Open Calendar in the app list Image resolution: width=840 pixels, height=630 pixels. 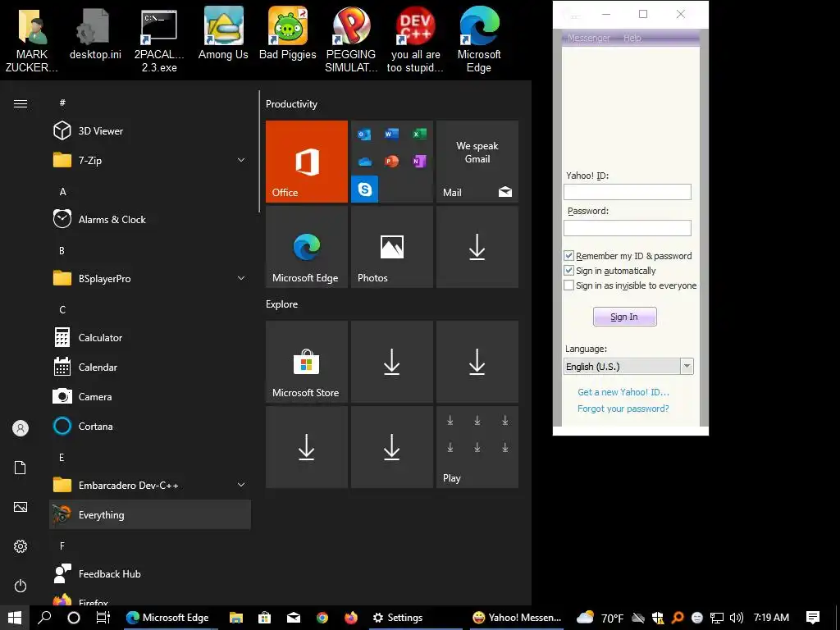pyautogui.click(x=150, y=367)
